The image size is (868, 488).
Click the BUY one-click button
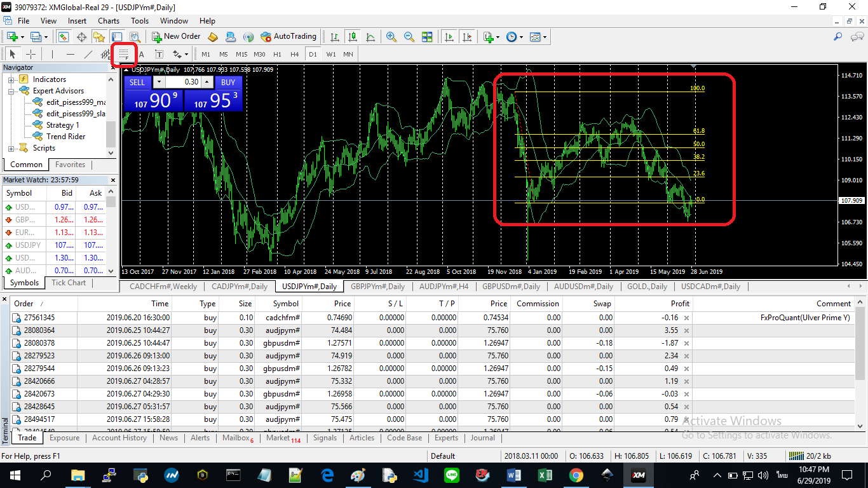click(228, 82)
